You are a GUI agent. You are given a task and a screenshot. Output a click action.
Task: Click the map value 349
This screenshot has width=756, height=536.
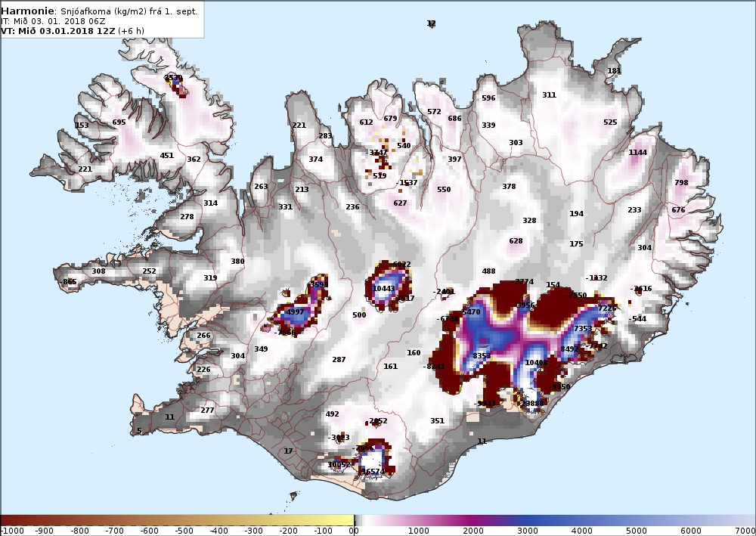[x=261, y=349]
